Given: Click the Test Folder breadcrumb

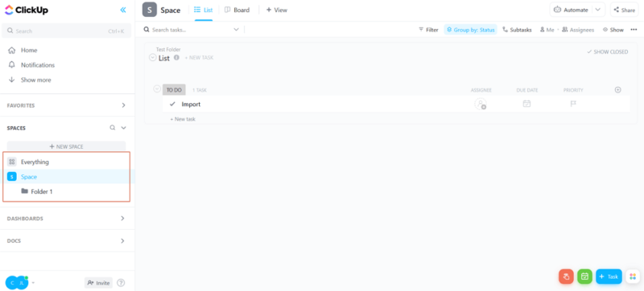Looking at the screenshot, I should [x=168, y=49].
